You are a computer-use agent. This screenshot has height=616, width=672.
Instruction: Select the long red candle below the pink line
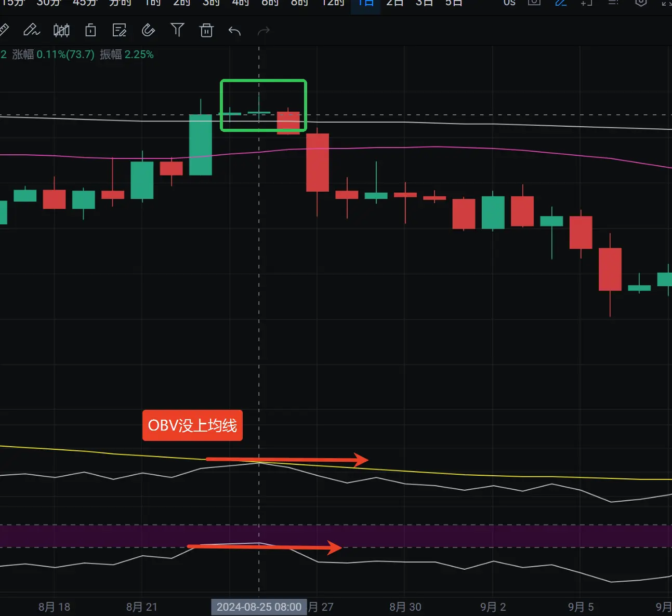click(318, 163)
